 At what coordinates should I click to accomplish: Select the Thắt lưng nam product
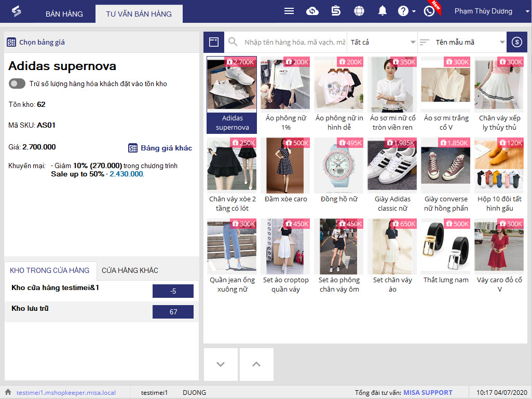point(446,257)
